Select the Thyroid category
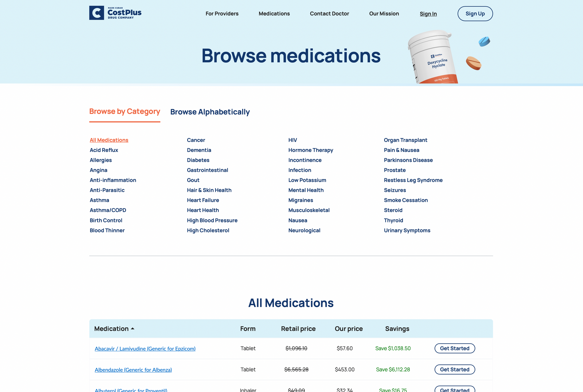583x392 pixels. pos(393,220)
